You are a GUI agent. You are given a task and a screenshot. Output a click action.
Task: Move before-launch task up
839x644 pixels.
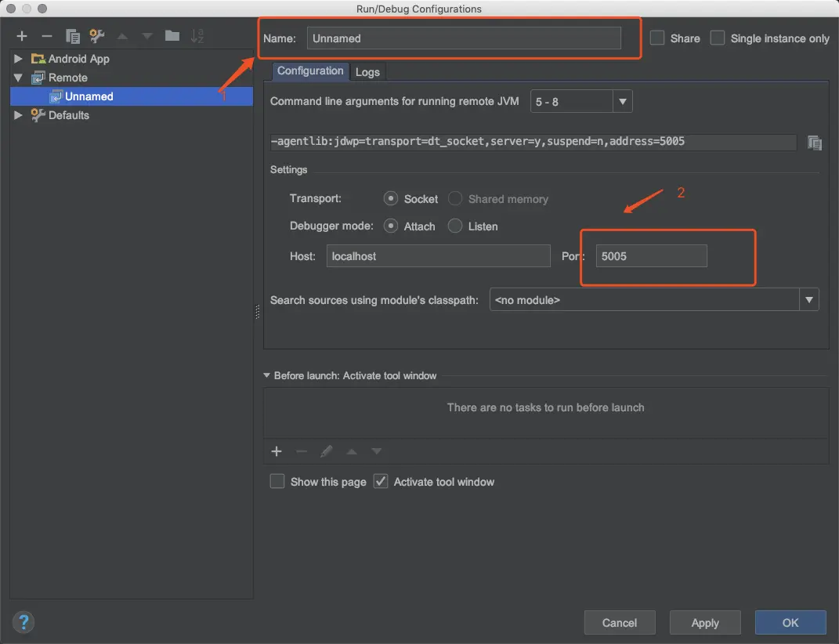[x=352, y=451]
